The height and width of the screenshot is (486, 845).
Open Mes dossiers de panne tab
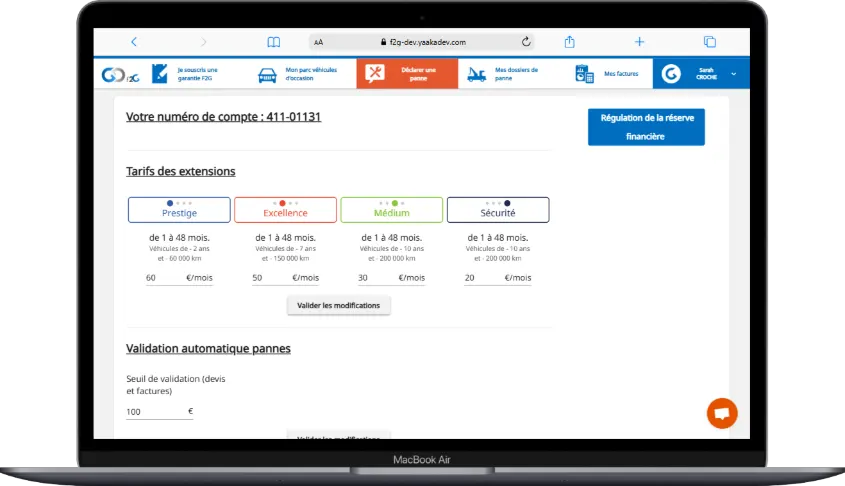(x=508, y=74)
